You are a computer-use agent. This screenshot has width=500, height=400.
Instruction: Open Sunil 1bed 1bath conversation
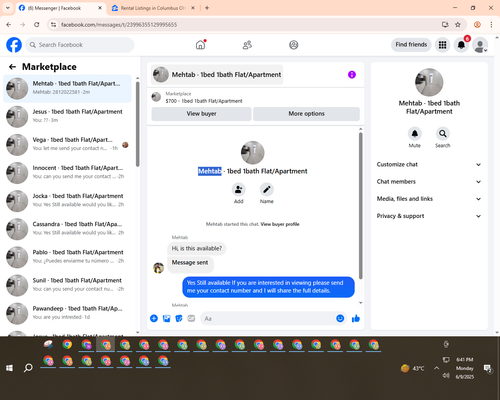click(x=67, y=285)
